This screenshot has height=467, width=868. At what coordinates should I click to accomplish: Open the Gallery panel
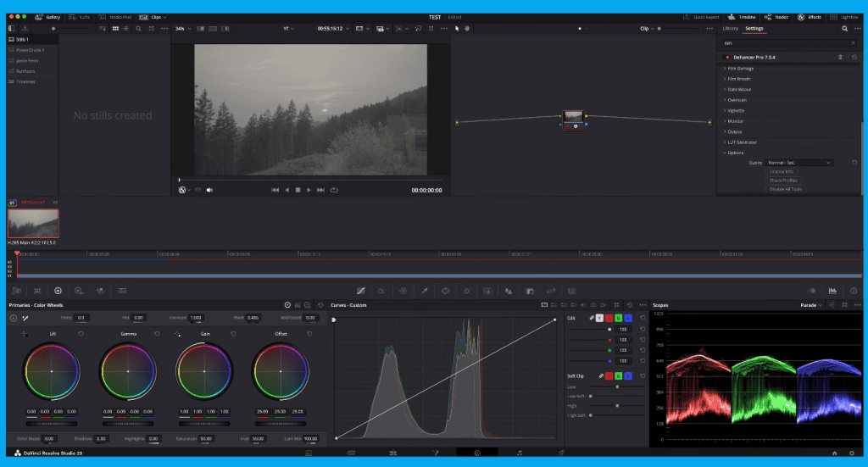pos(47,16)
